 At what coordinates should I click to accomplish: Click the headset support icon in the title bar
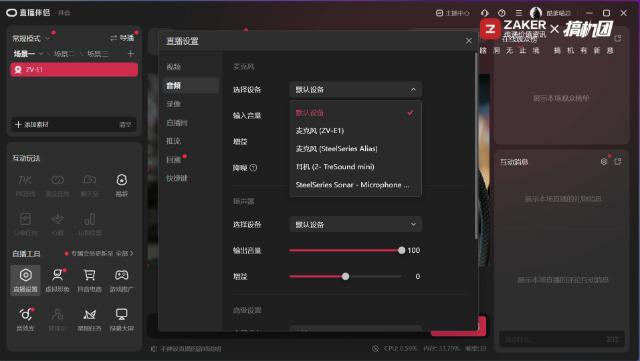pyautogui.click(x=484, y=13)
